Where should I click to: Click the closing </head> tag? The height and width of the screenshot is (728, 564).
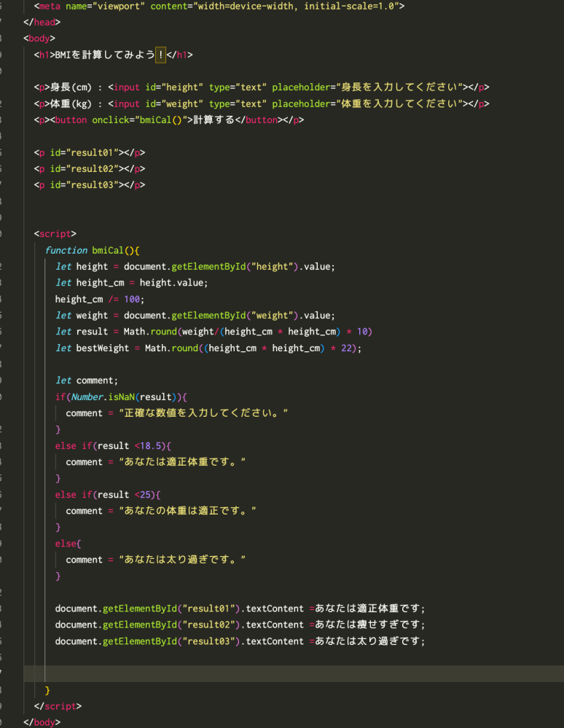point(42,23)
